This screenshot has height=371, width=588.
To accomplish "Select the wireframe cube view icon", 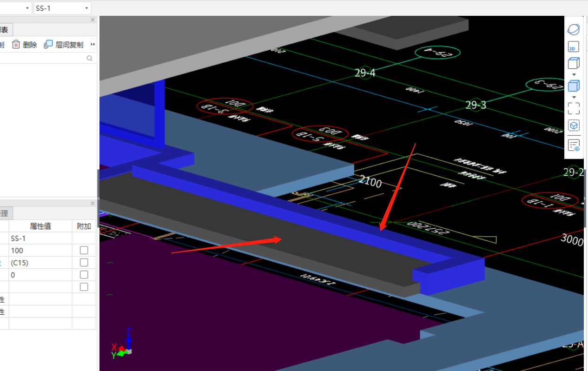I will click(x=574, y=63).
